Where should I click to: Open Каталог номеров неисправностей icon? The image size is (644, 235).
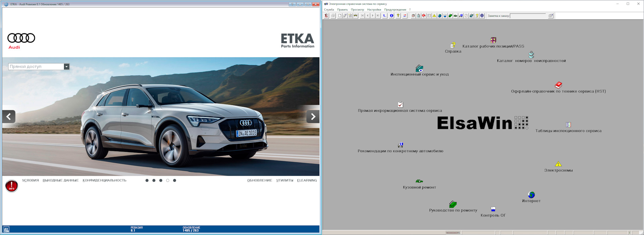tap(531, 55)
